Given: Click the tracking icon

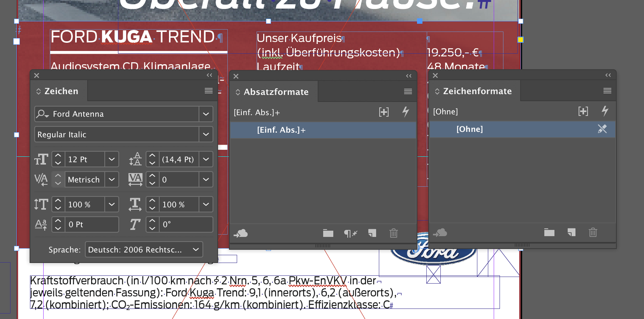Looking at the screenshot, I should coord(135,179).
